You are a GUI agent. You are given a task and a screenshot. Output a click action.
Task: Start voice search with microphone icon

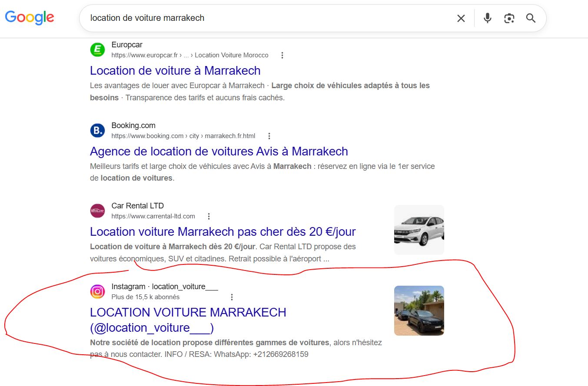pyautogui.click(x=488, y=18)
